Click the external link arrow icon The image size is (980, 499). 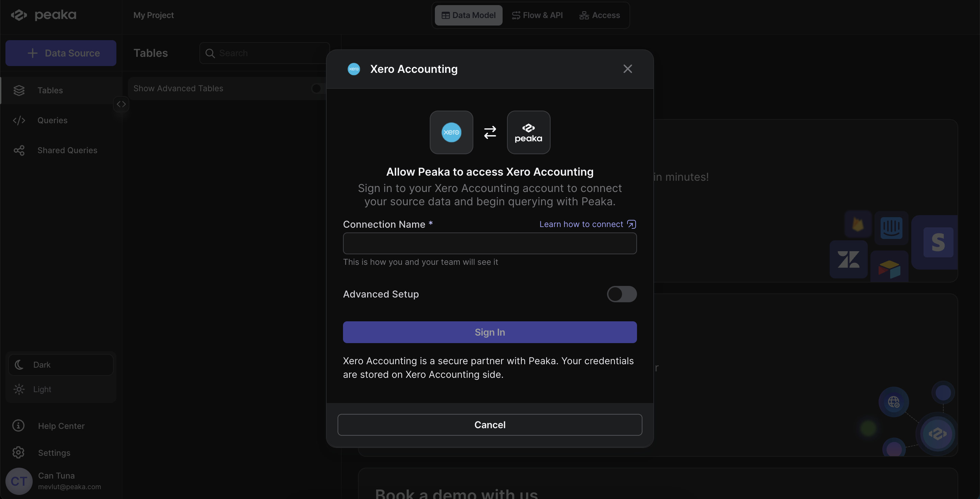tap(631, 224)
